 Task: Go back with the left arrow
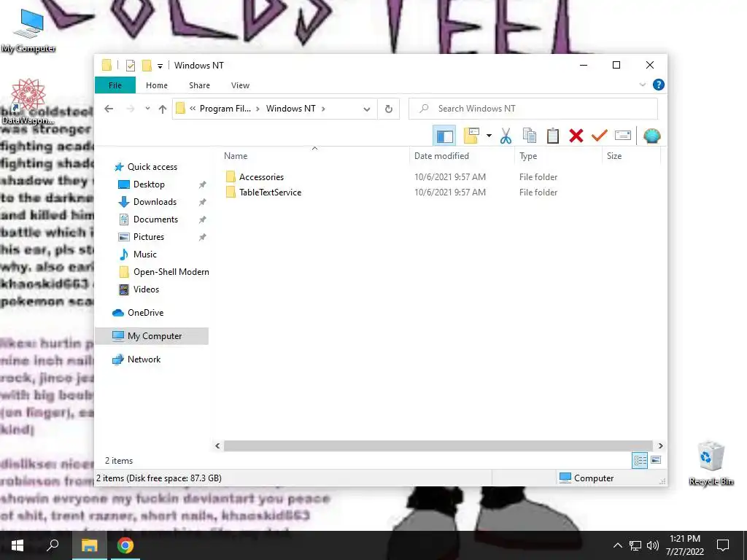coord(109,109)
